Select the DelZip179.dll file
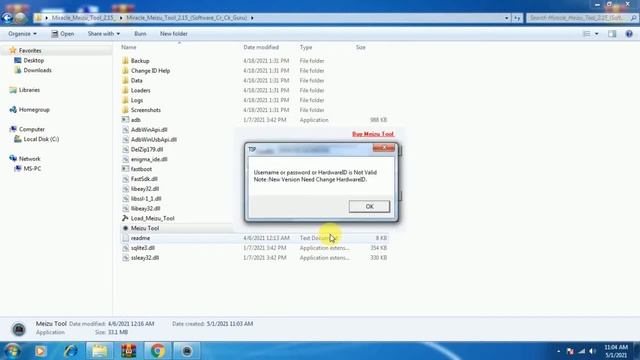This screenshot has height=360, width=640. pyautogui.click(x=147, y=149)
